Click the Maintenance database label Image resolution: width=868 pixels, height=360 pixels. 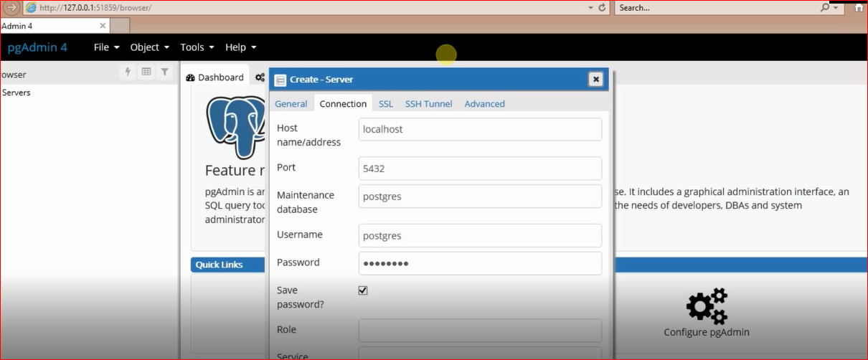coord(306,202)
